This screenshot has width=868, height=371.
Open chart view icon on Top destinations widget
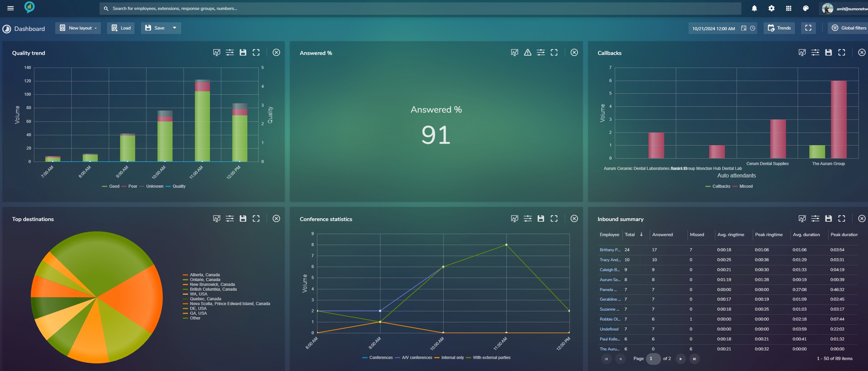pos(216,219)
